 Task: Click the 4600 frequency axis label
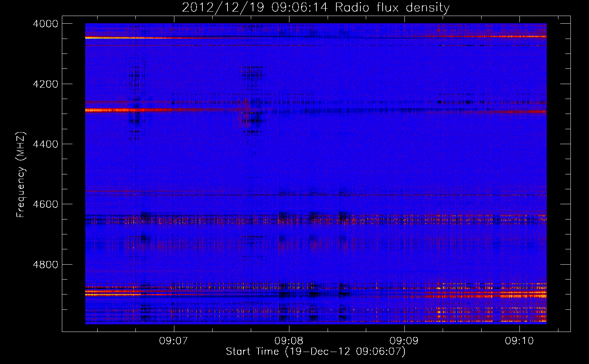(x=46, y=204)
